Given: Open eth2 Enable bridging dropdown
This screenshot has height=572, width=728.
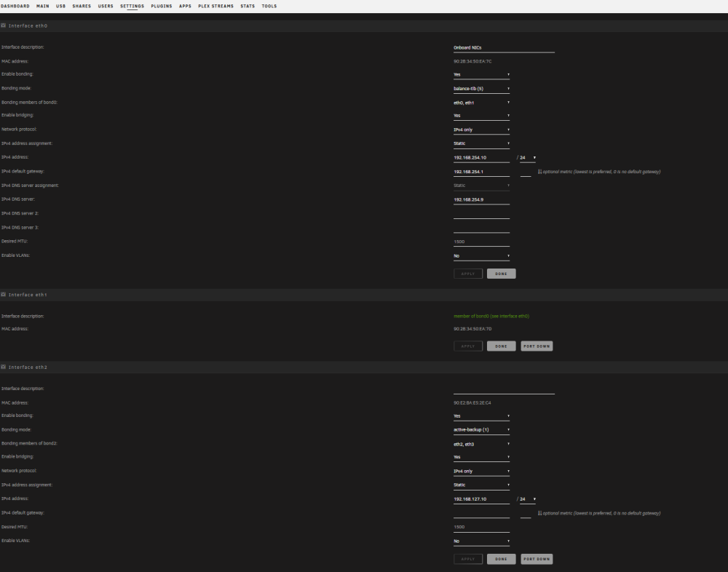Looking at the screenshot, I should (481, 457).
